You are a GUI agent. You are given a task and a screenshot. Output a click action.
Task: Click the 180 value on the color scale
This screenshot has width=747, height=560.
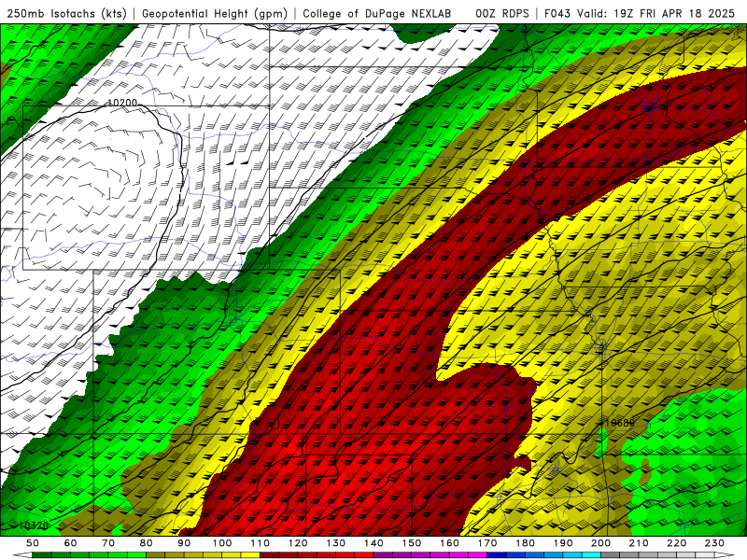click(x=526, y=543)
